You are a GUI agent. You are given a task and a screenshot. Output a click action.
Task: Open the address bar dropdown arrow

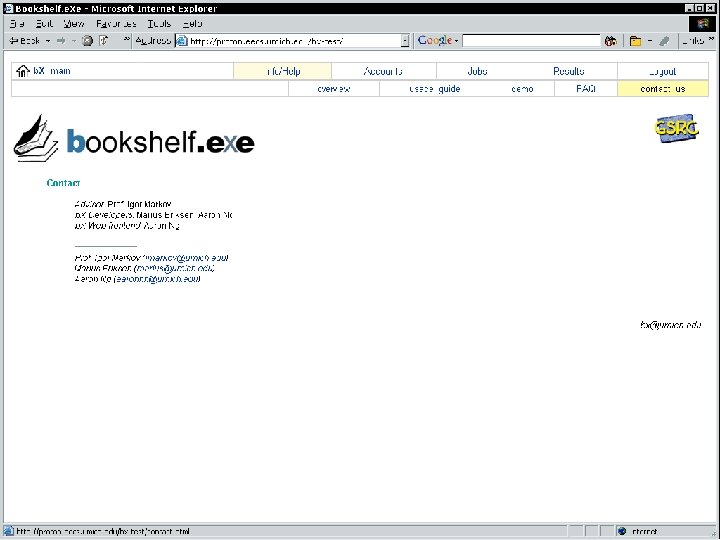coord(405,41)
